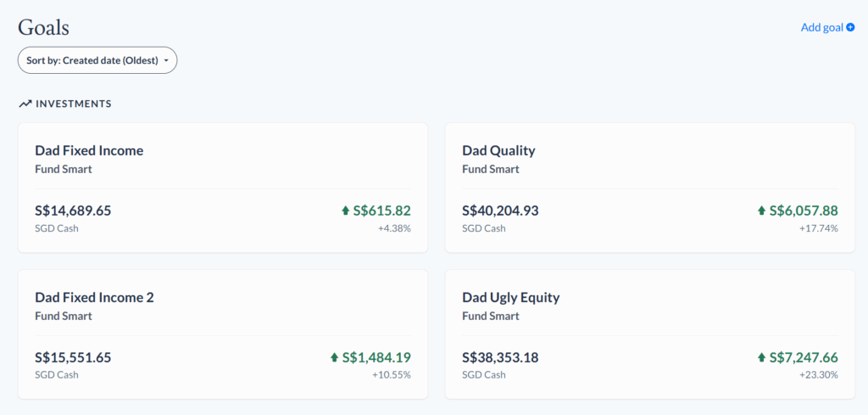Click the Goals page heading
The image size is (868, 415).
click(x=43, y=27)
